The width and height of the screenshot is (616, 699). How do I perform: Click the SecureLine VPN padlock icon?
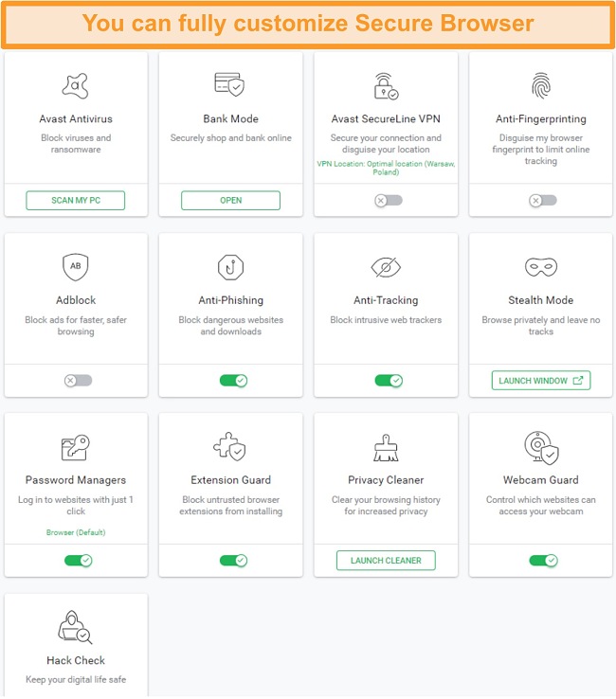pyautogui.click(x=386, y=86)
